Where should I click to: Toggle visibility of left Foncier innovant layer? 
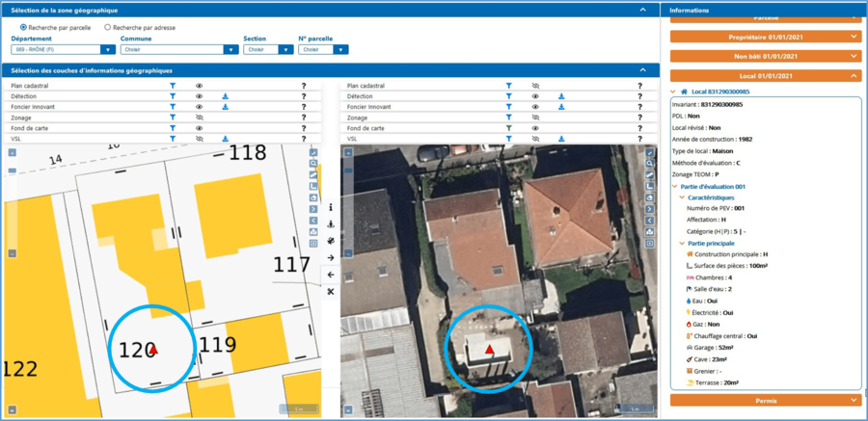tap(200, 107)
